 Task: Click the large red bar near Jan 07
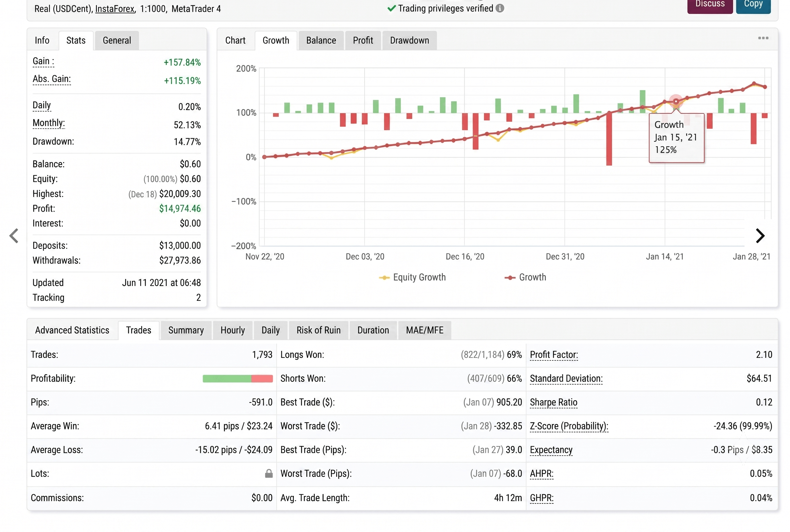[609, 139]
